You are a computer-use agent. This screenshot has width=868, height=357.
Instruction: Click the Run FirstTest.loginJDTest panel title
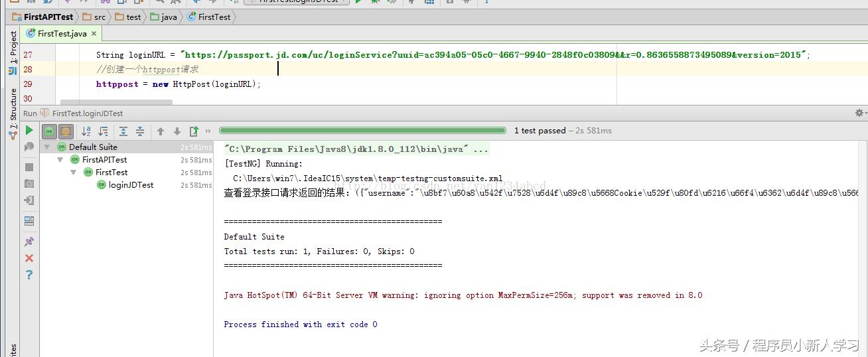(73, 113)
